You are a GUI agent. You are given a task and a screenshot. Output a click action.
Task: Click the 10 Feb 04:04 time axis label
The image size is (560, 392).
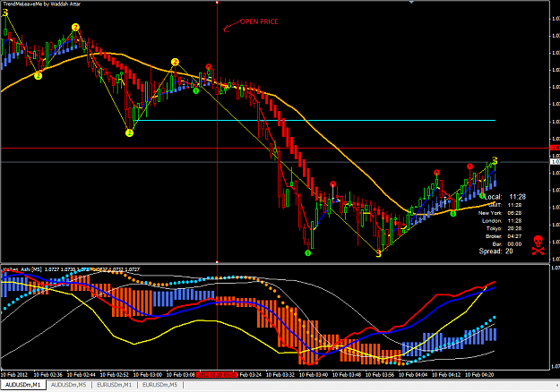point(413,375)
